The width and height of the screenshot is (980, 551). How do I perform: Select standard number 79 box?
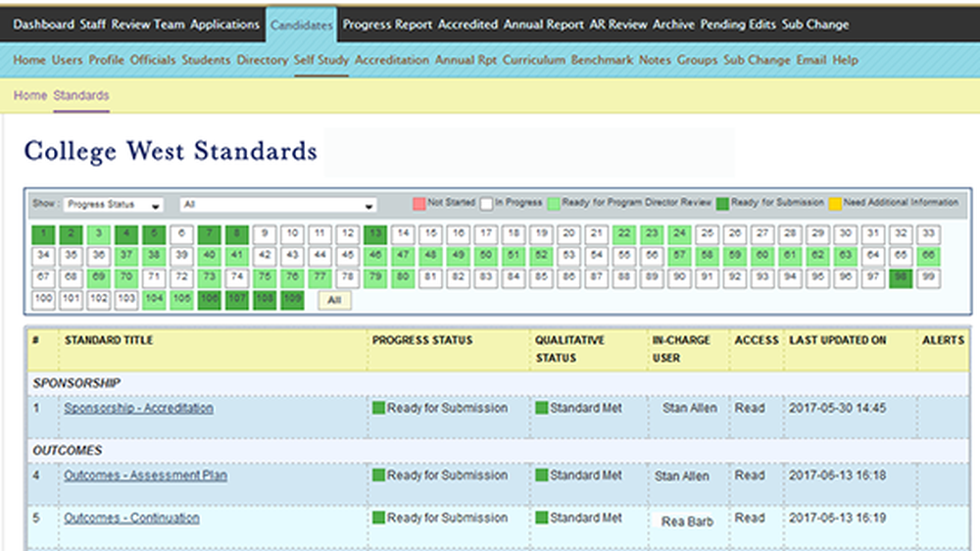point(375,277)
